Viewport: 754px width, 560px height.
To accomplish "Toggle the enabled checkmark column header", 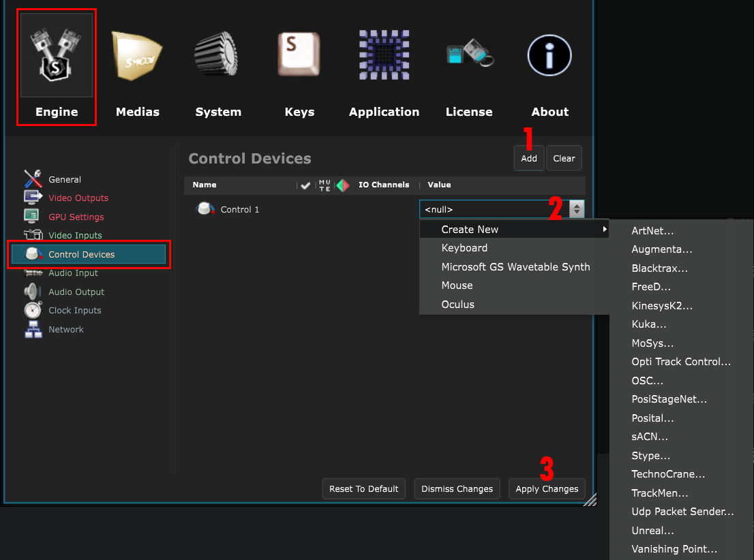I will click(x=305, y=185).
